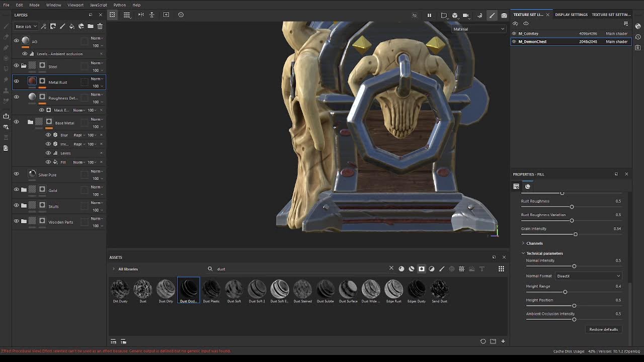Viewport: 644px width, 362px height.
Task: Open the Material viewport display dropdown
Action: [478, 29]
